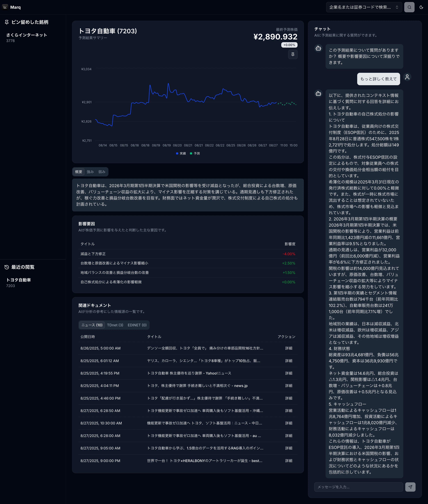Click date 8/26/2025, 5:00:00 AM
The width and height of the screenshot is (428, 504).
[100, 348]
